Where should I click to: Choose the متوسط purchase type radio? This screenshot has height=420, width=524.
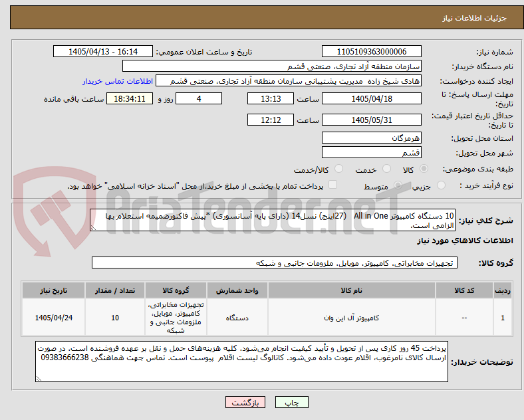click(x=398, y=185)
